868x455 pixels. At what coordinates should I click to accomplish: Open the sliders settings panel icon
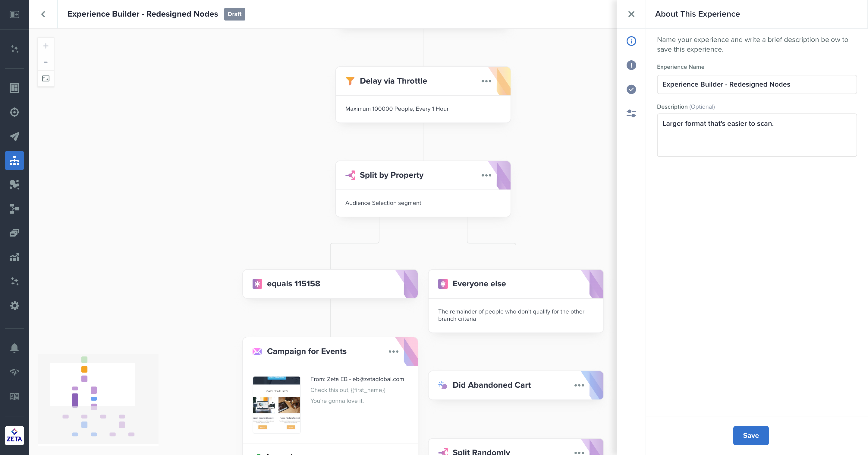pos(631,113)
